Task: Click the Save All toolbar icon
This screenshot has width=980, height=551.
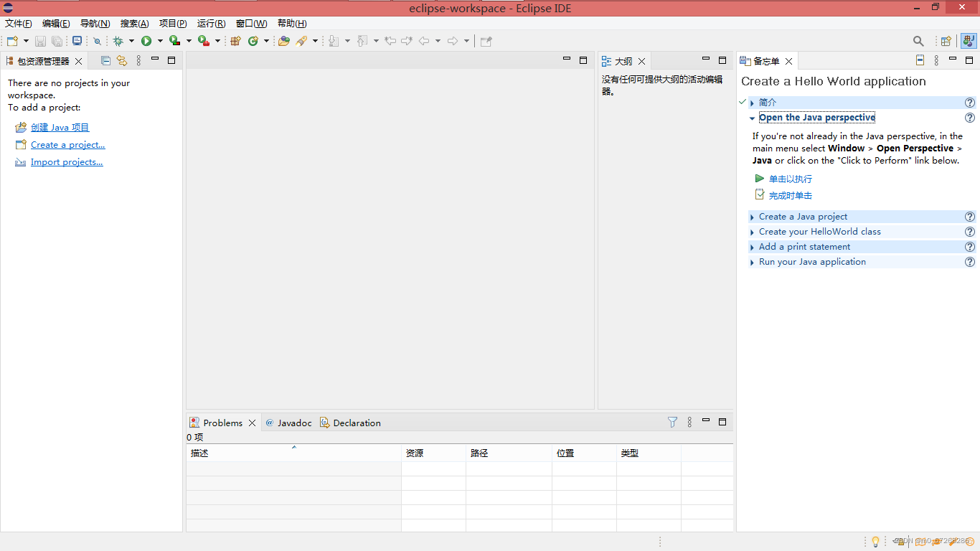Action: pos(57,41)
